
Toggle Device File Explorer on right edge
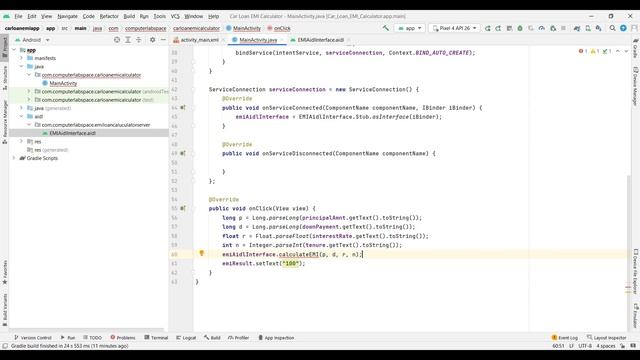coord(636,271)
